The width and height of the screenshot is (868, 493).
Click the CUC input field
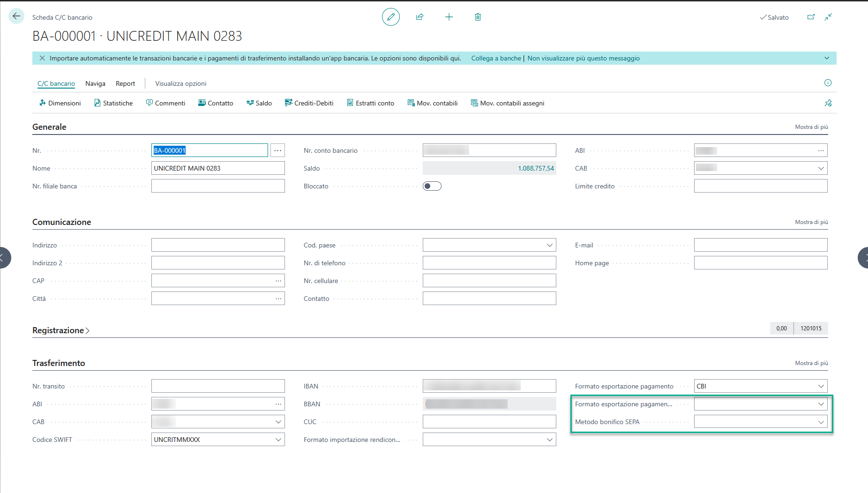pos(489,422)
